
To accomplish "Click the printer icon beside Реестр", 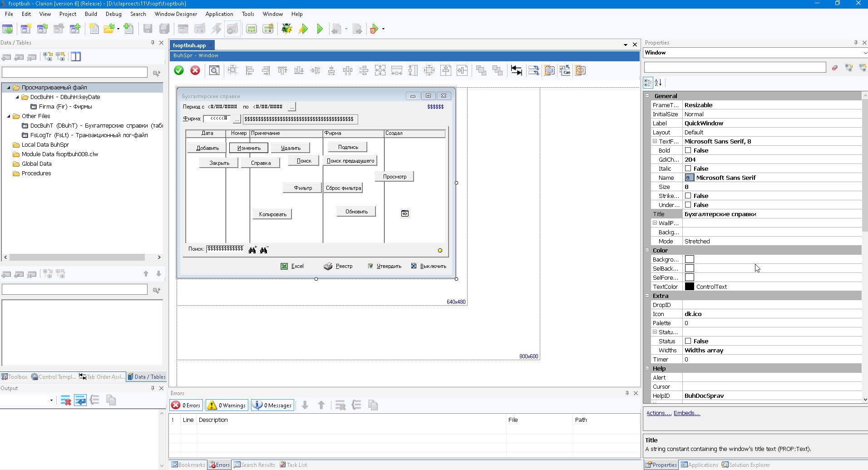I will pyautogui.click(x=328, y=266).
